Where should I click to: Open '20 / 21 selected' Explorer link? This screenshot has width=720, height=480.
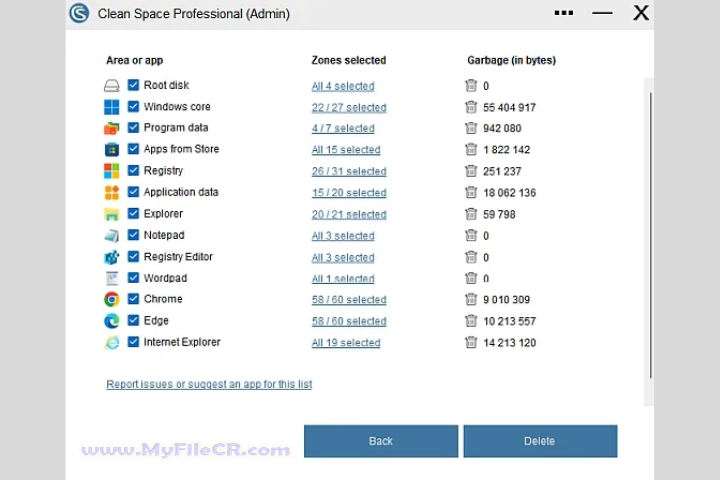[349, 215]
